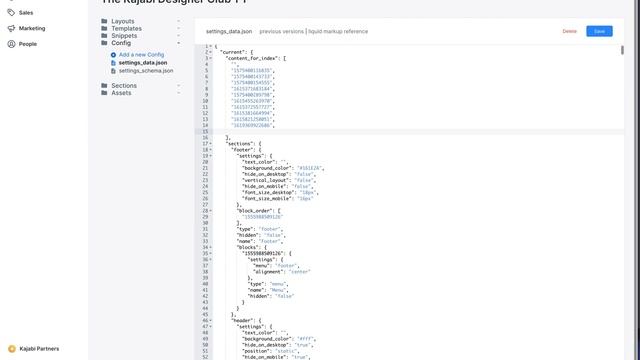640x360 pixels.
Task: Toggle the Templates expander arrow
Action: point(178,28)
